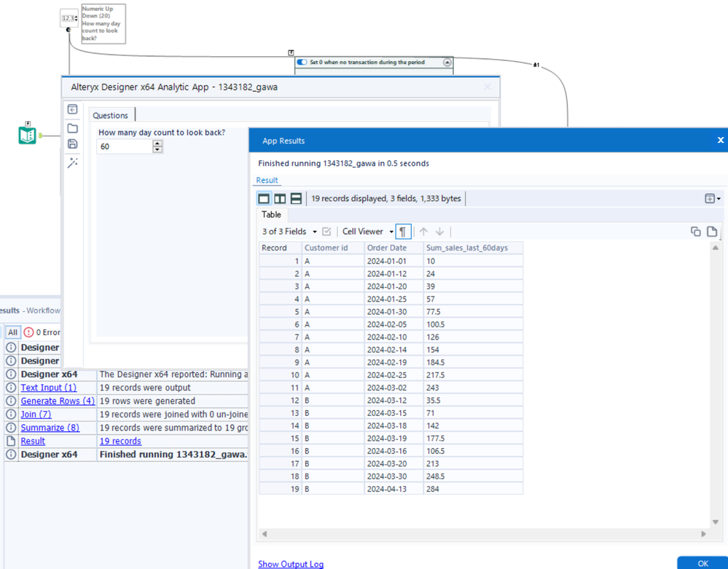Click the save disk icon in Analytic App

point(72,144)
